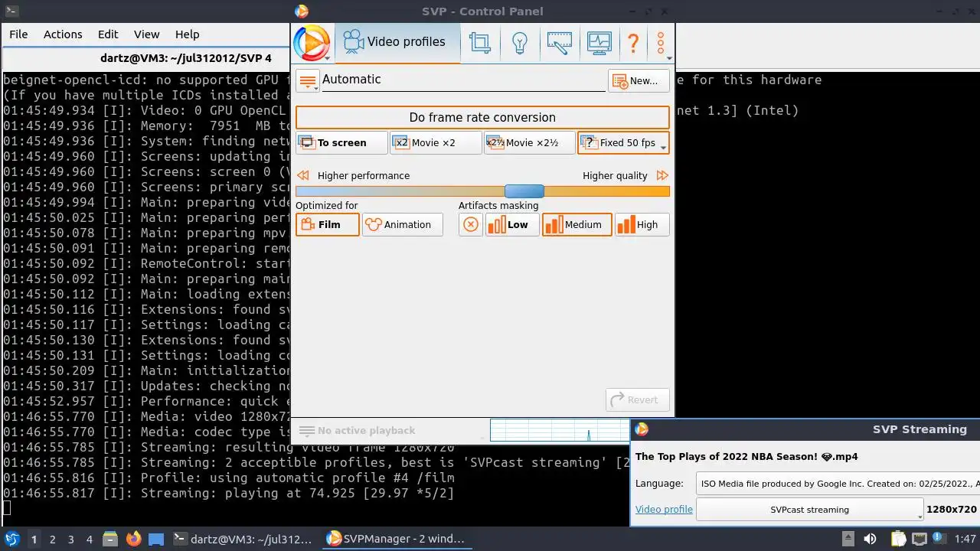The image size is (980, 551).
Task: Launch the file manager from the taskbar
Action: [109, 539]
